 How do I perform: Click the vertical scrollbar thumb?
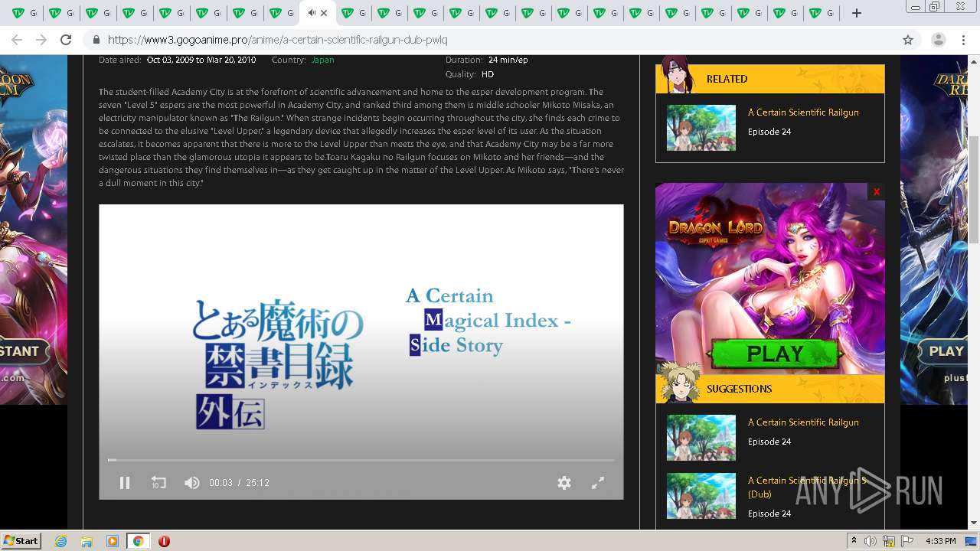tap(974, 190)
